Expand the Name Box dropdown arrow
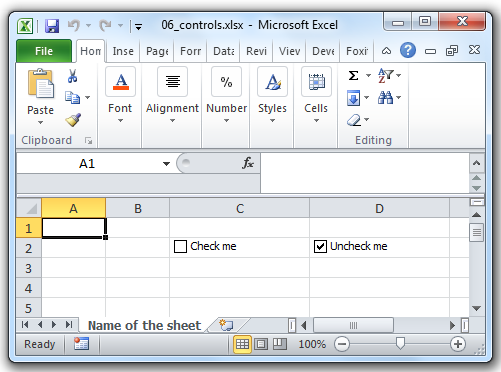Viewport: 501px width, 372px height. (x=166, y=163)
